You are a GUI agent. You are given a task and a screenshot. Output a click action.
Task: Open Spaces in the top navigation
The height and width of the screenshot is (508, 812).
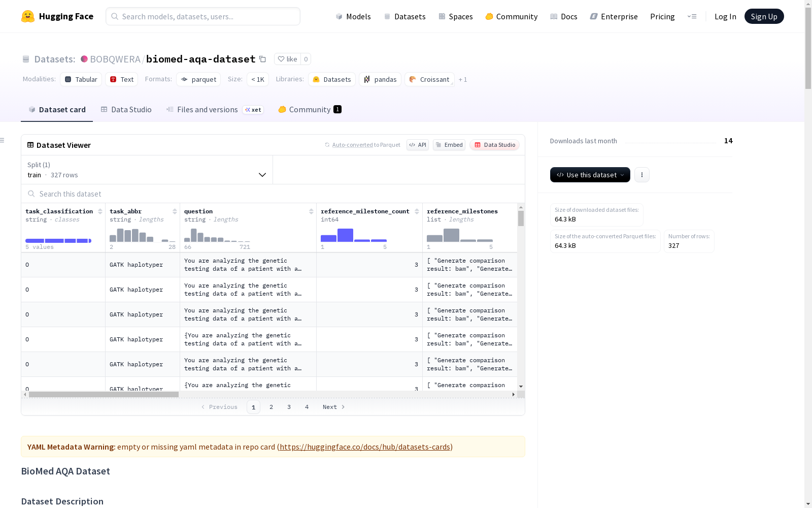coord(456,16)
